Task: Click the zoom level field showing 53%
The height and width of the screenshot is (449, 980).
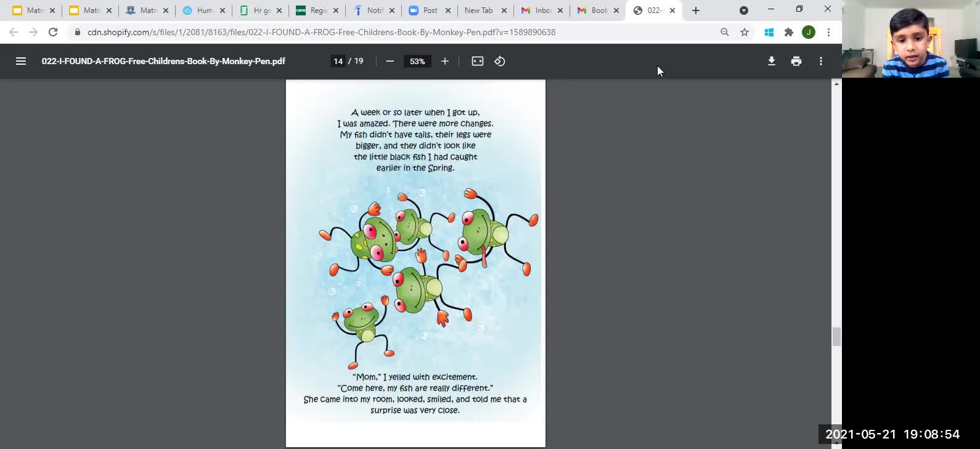Action: click(417, 61)
